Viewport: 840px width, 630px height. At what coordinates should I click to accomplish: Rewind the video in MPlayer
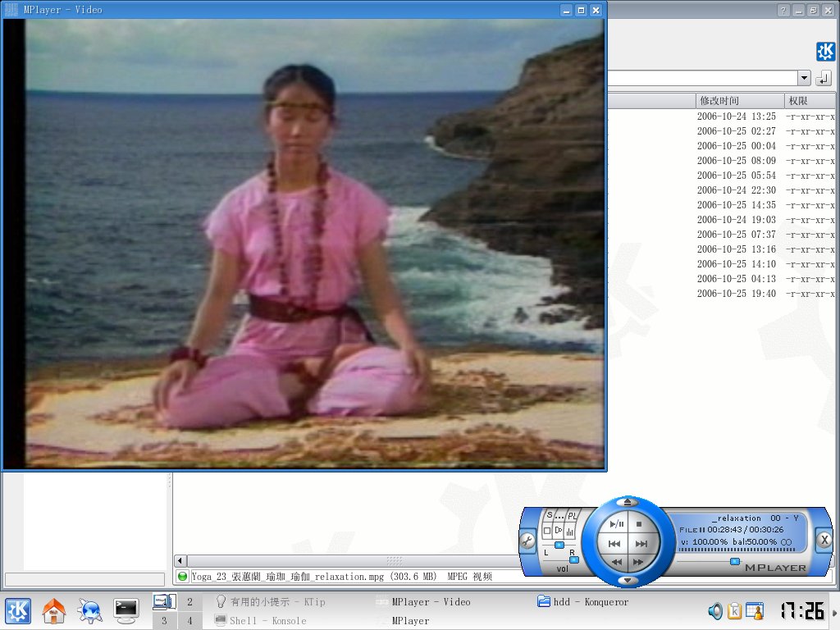[x=617, y=562]
